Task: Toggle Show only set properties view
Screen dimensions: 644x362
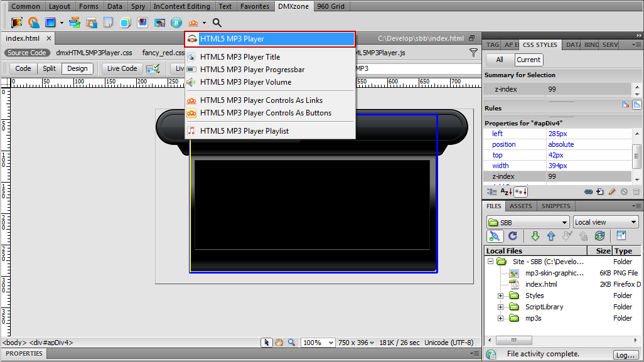Action: (x=521, y=192)
